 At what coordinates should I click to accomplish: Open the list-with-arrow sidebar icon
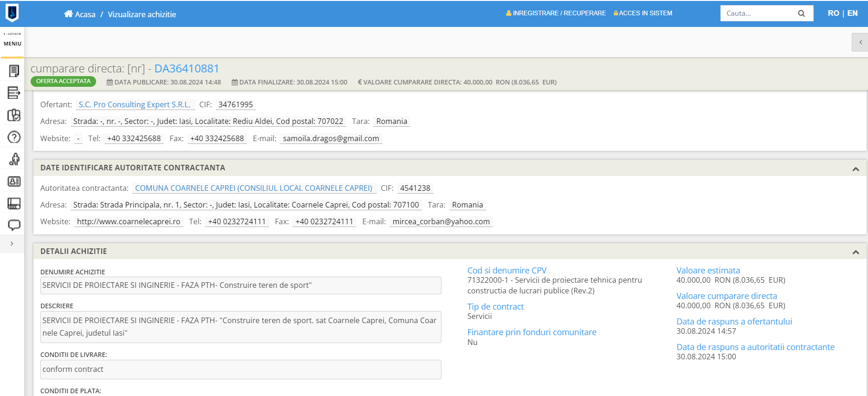[14, 93]
